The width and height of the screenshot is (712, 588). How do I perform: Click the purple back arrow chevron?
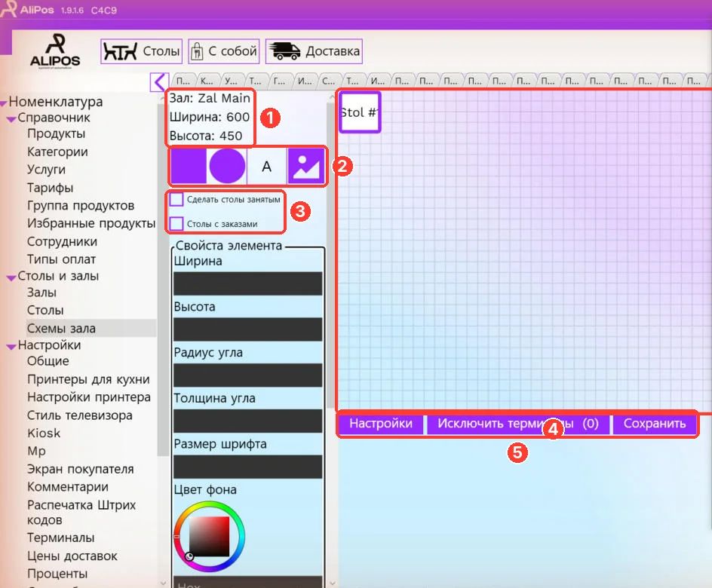pos(159,82)
